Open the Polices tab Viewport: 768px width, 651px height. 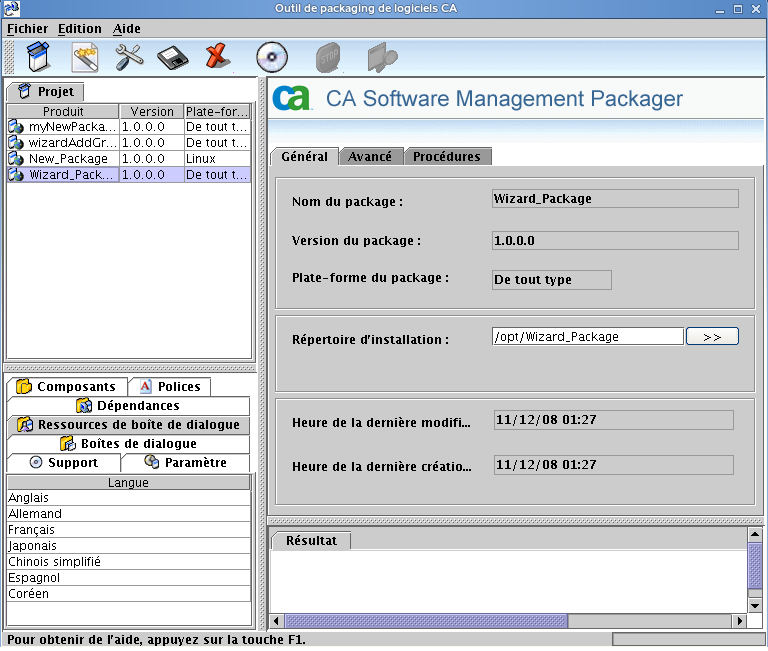[169, 387]
